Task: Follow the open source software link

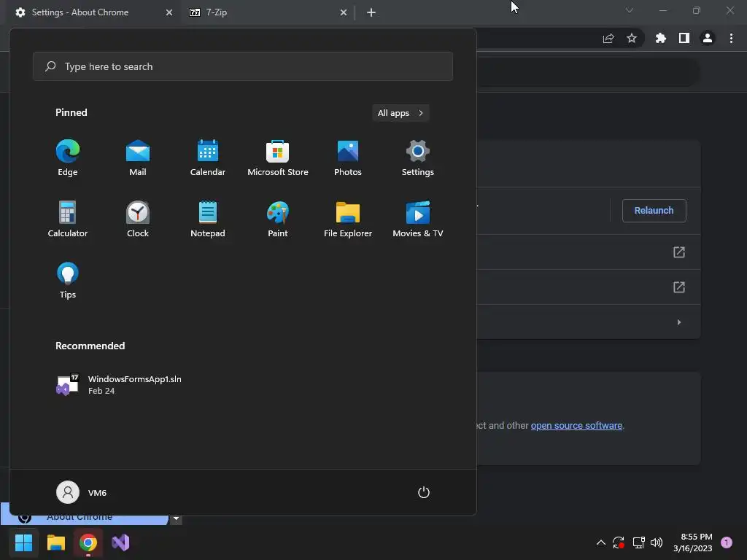Action: coord(576,425)
